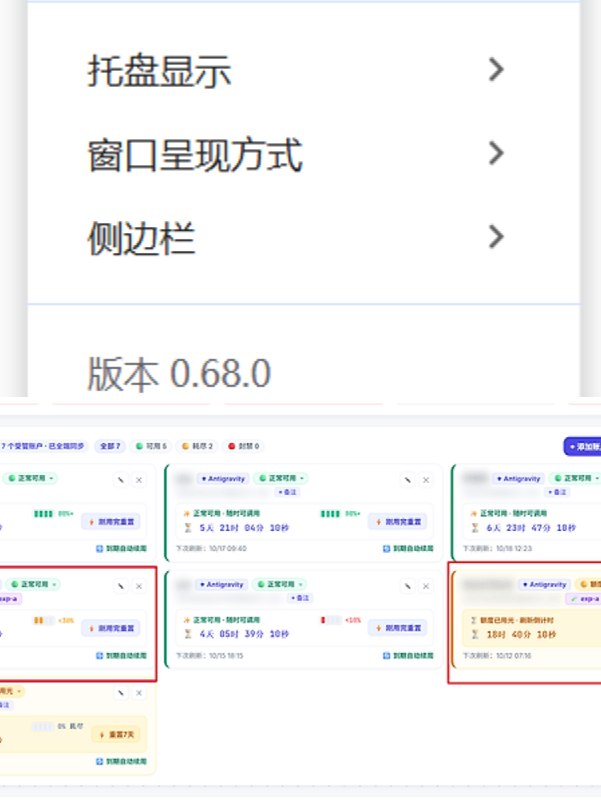
Task: Click the empty 0% 耗尽 quota bar
Action: pyautogui.click(x=43, y=727)
